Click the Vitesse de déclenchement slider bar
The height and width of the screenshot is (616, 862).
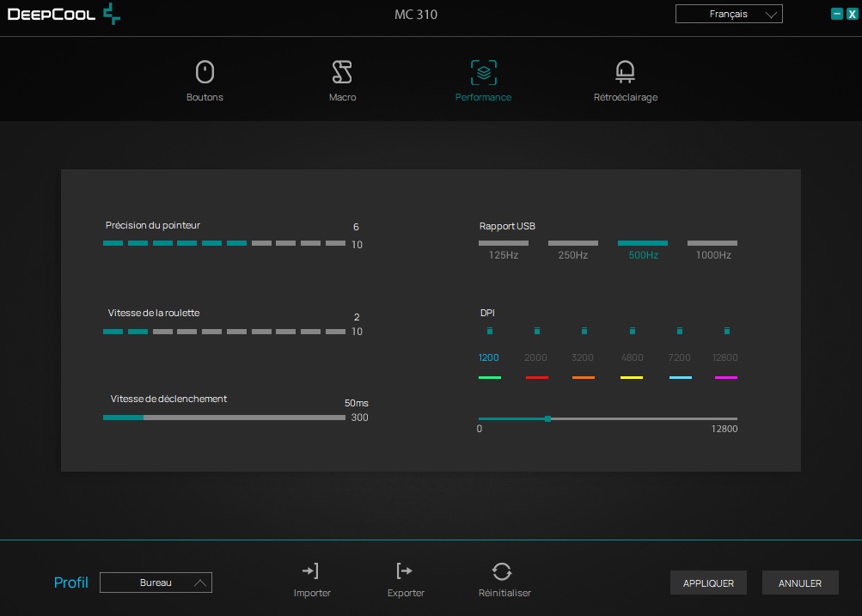[x=223, y=418]
